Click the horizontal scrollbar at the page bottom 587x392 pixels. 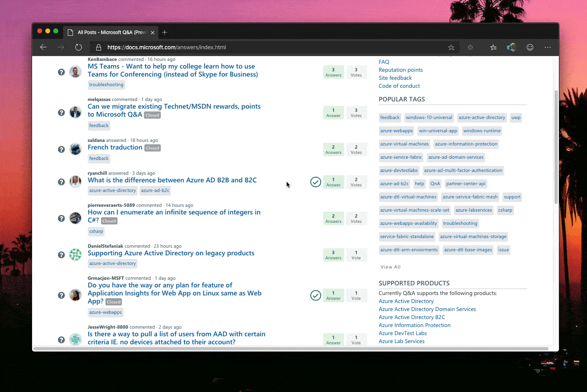[291, 349]
